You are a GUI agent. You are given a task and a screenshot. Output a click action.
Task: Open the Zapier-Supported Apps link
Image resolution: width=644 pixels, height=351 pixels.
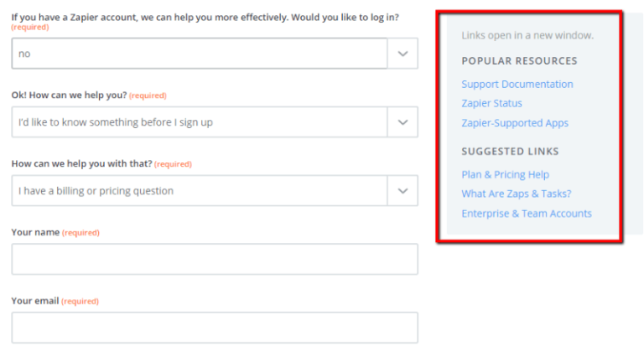pos(515,123)
